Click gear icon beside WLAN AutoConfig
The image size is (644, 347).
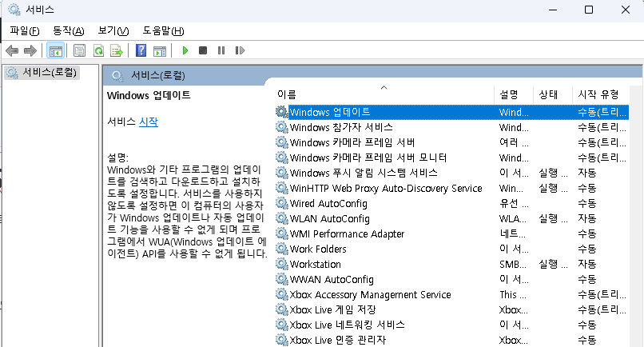click(x=281, y=218)
